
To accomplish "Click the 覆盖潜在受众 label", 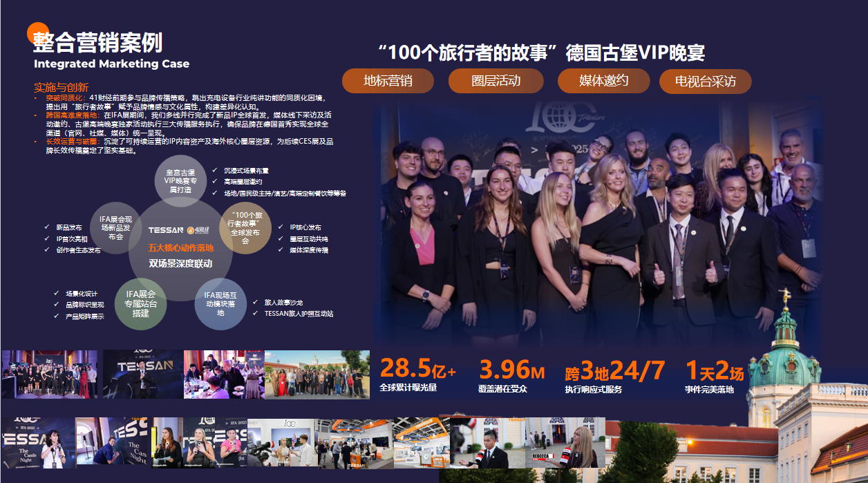I will click(503, 389).
